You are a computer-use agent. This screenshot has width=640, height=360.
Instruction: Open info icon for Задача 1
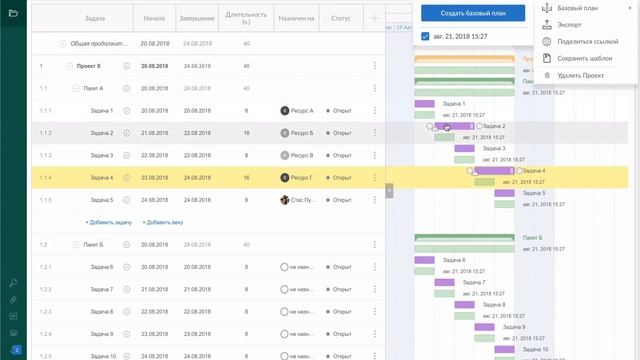point(127,111)
